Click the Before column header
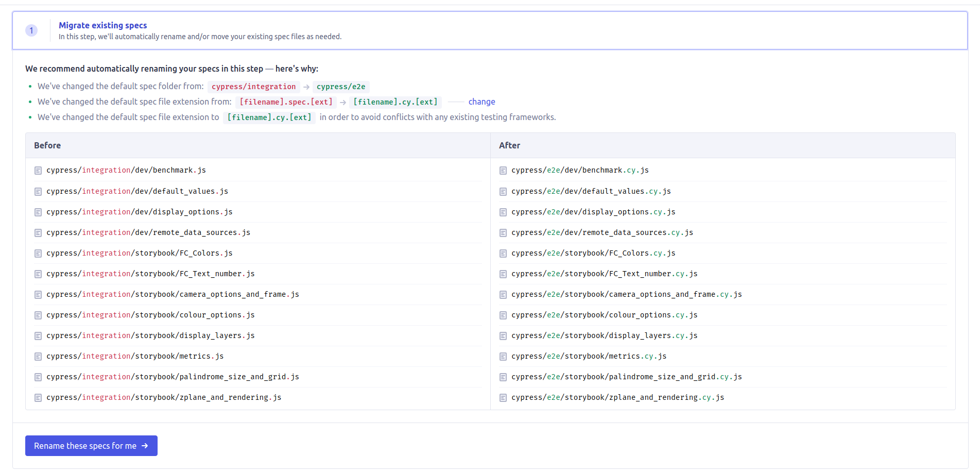Viewport: 980px width, 472px height. (258, 145)
